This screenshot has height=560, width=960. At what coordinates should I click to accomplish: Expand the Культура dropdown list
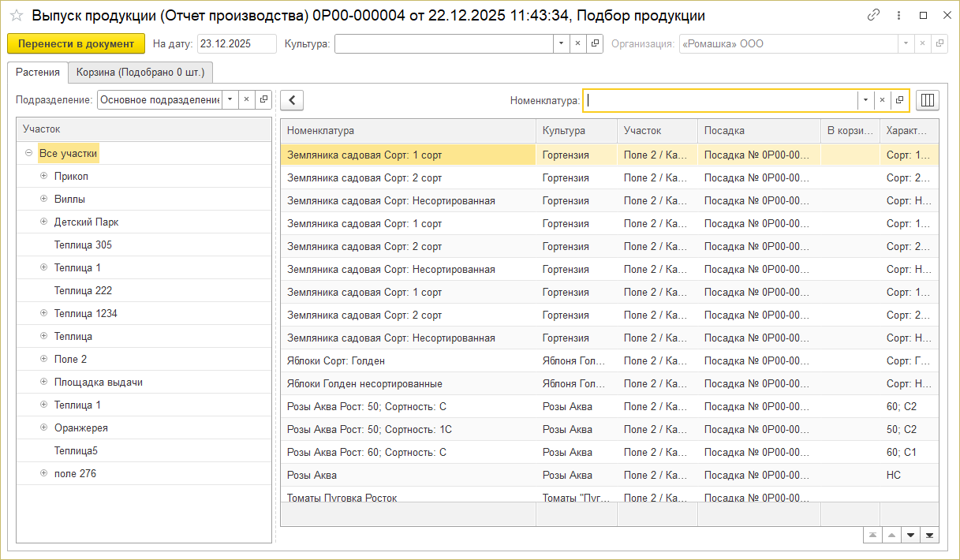[560, 44]
